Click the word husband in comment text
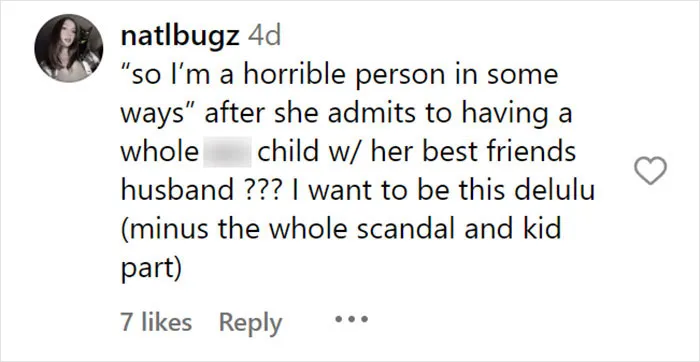This screenshot has height=362, width=700. click(x=177, y=191)
